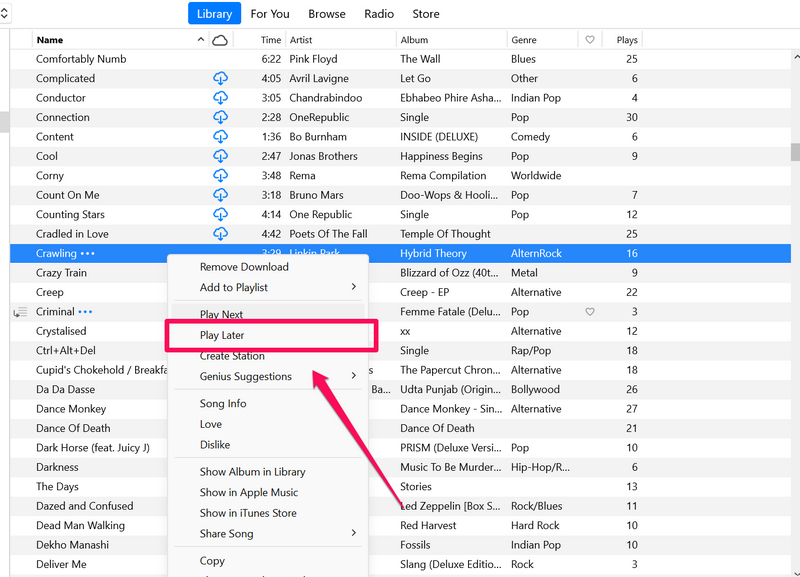This screenshot has width=800, height=577.
Task: Select Play Later from the context menu
Action: 222,336
